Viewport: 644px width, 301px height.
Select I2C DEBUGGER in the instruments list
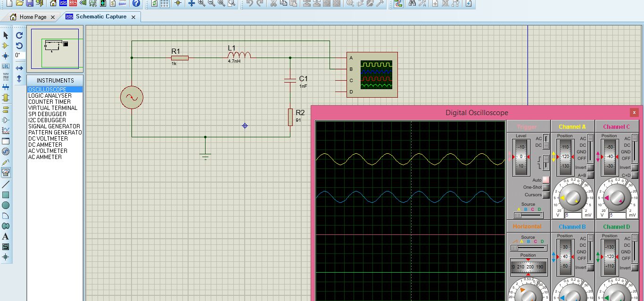click(x=55, y=120)
